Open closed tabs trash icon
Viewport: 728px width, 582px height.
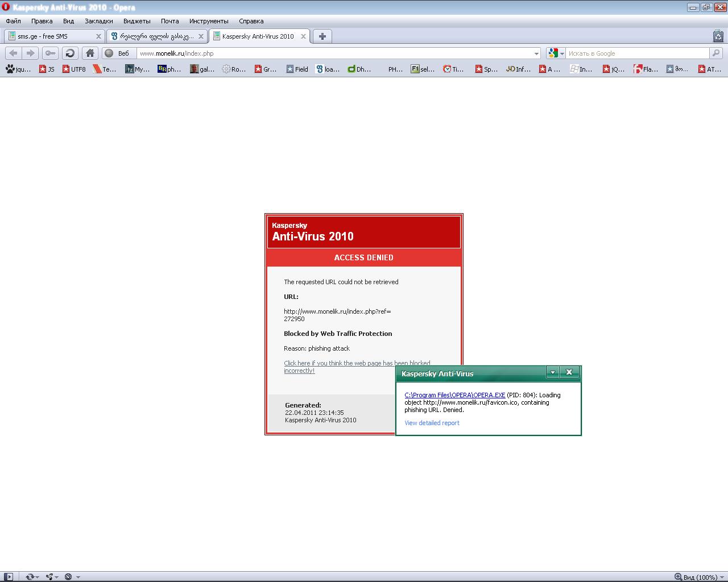(718, 36)
